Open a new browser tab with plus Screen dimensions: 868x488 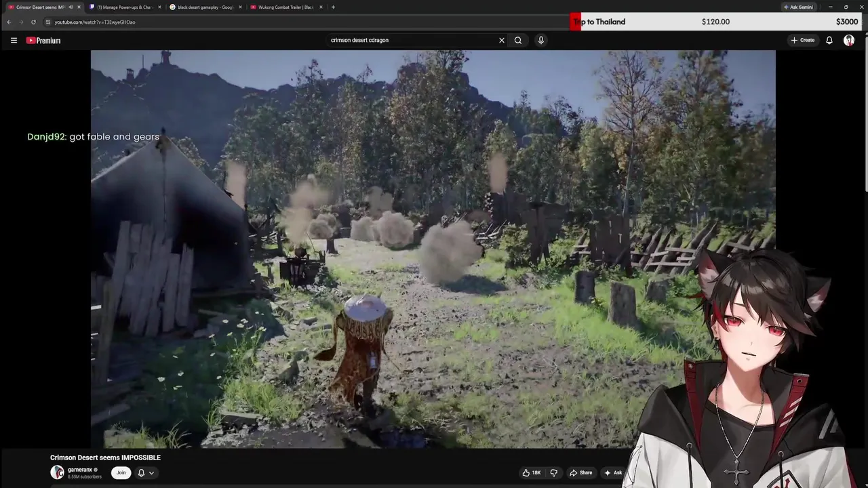[333, 7]
